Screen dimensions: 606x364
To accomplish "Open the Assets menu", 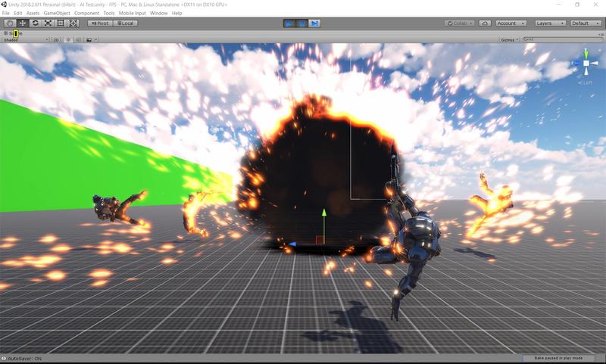I will click(33, 13).
